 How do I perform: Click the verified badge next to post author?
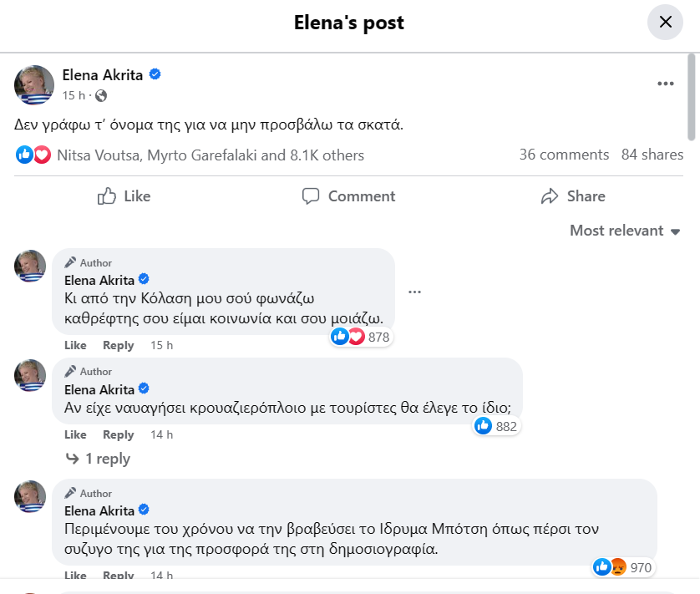click(155, 75)
